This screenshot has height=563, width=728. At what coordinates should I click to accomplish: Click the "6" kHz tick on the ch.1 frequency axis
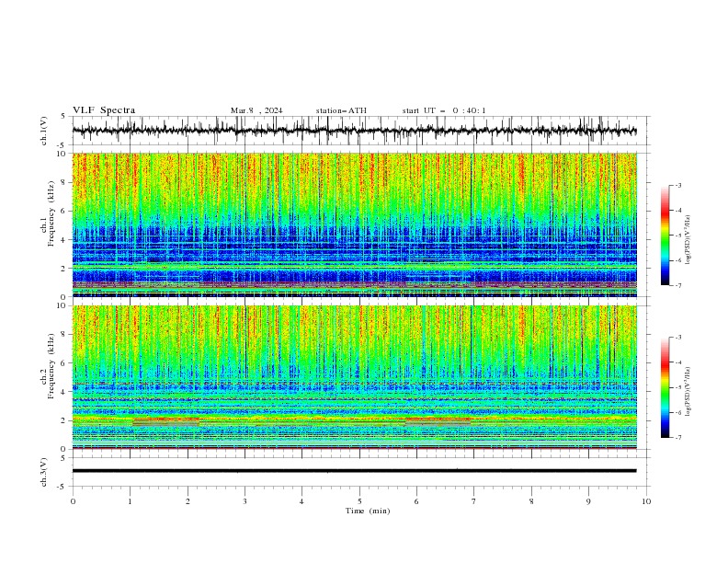[x=64, y=211]
